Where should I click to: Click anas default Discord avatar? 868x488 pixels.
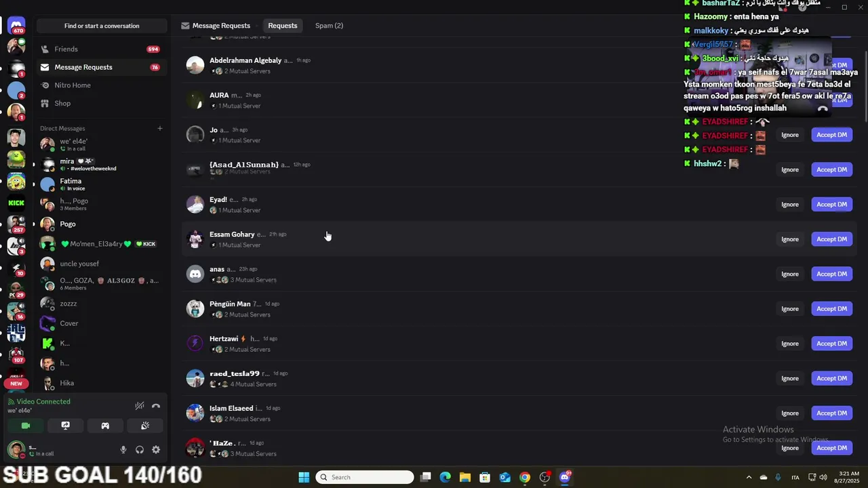195,274
